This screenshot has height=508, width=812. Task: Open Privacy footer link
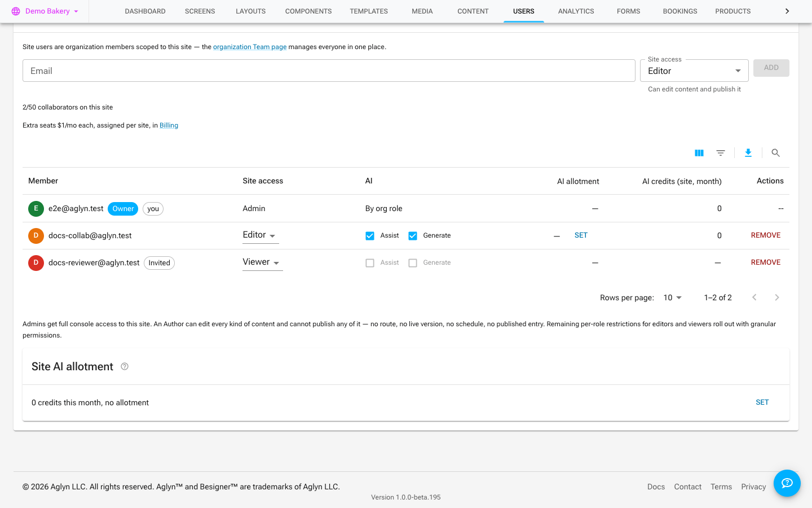click(753, 487)
